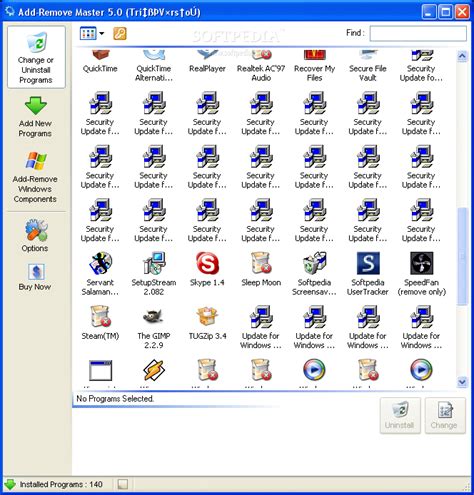Viewport: 474px width, 495px height.
Task: Select Skype 1.4 program
Action: click(207, 269)
